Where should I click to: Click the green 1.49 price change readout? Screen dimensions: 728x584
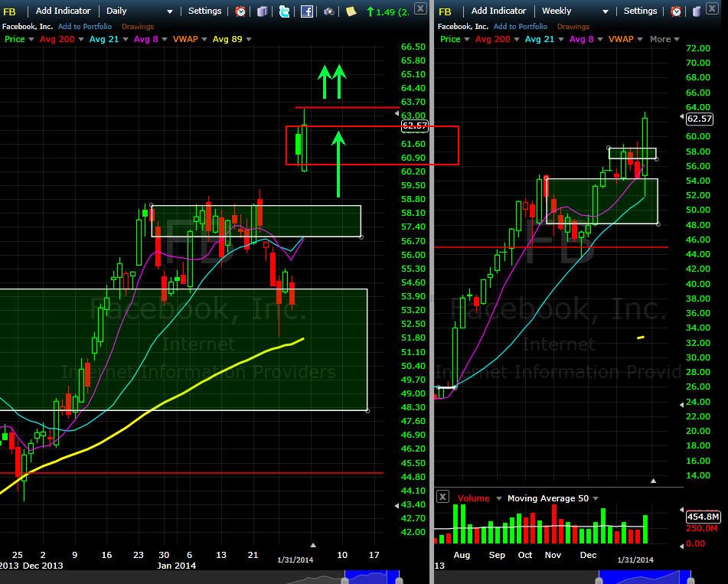pyautogui.click(x=388, y=11)
